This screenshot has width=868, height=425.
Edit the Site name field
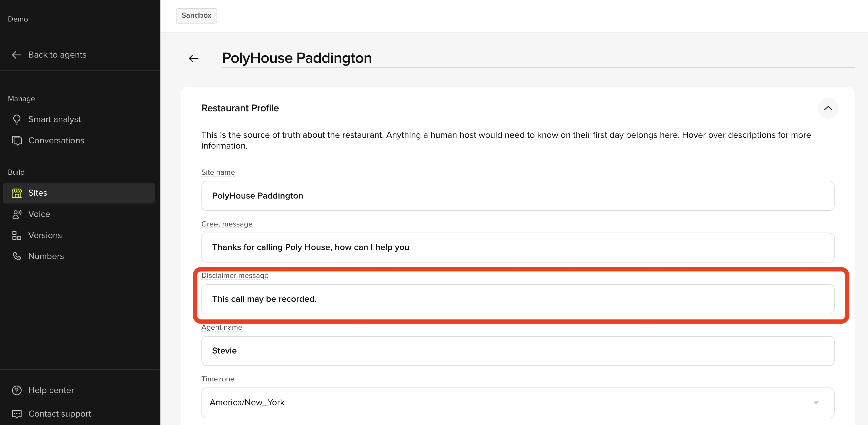pyautogui.click(x=518, y=196)
